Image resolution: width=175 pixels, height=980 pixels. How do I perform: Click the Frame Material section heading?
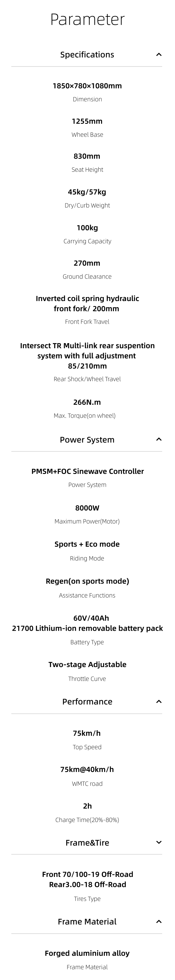pyautogui.click(x=87, y=921)
